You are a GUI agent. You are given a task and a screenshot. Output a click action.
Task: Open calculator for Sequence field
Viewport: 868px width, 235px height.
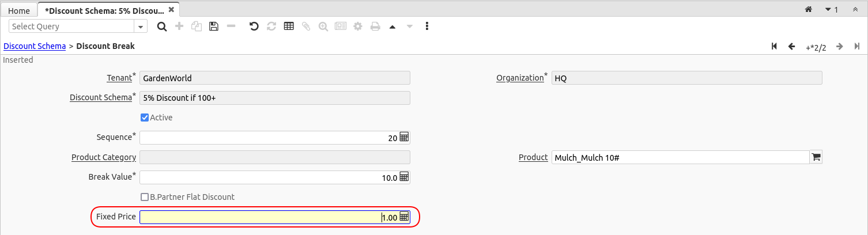click(404, 138)
